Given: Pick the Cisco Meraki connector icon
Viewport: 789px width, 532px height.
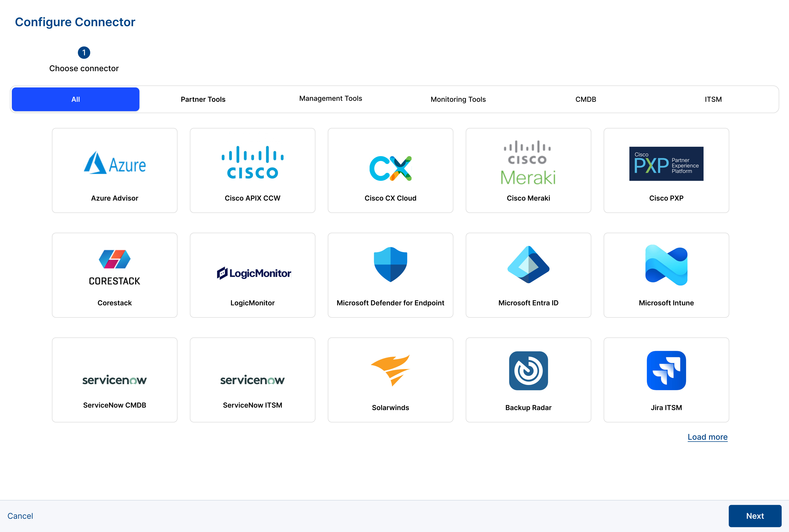Looking at the screenshot, I should click(x=528, y=163).
